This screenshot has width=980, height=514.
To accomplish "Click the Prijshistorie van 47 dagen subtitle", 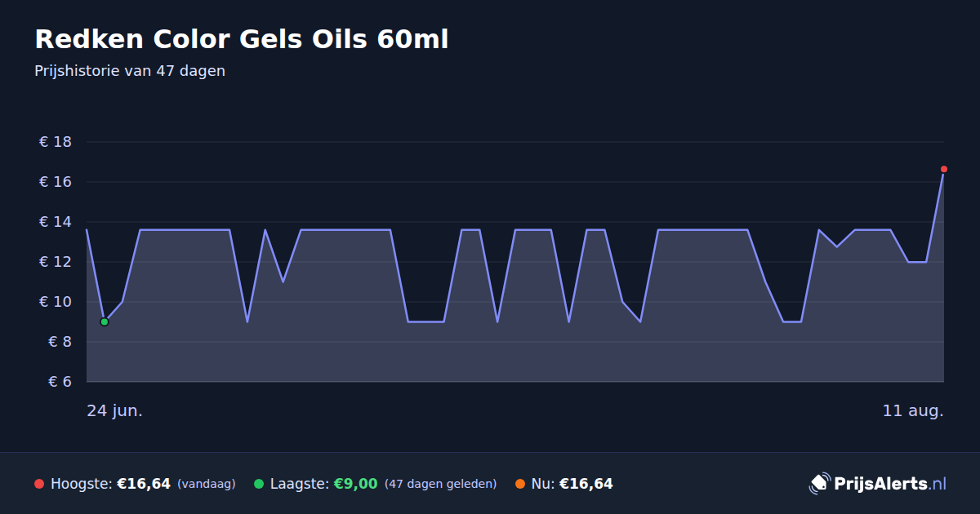I will click(130, 71).
